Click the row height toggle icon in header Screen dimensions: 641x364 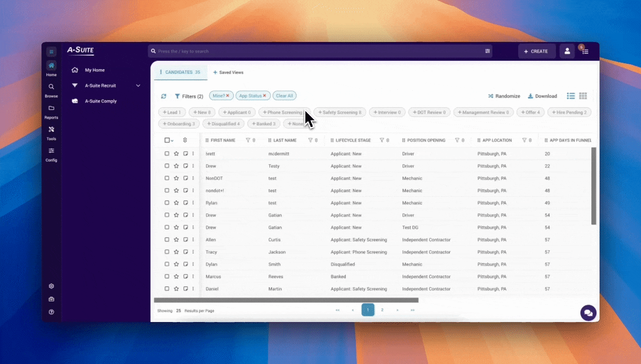coord(185,140)
